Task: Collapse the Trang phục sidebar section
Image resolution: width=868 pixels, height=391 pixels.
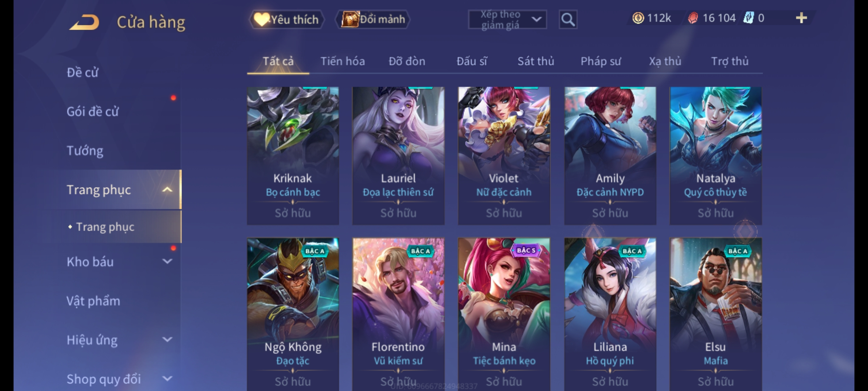Action: (167, 190)
